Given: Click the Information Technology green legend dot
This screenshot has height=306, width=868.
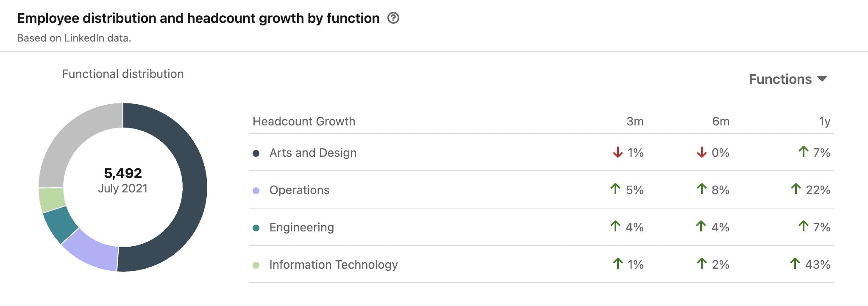Looking at the screenshot, I should [256, 265].
